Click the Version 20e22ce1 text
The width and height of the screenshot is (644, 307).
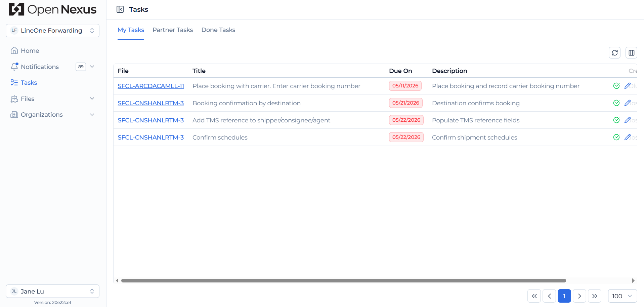[52, 302]
